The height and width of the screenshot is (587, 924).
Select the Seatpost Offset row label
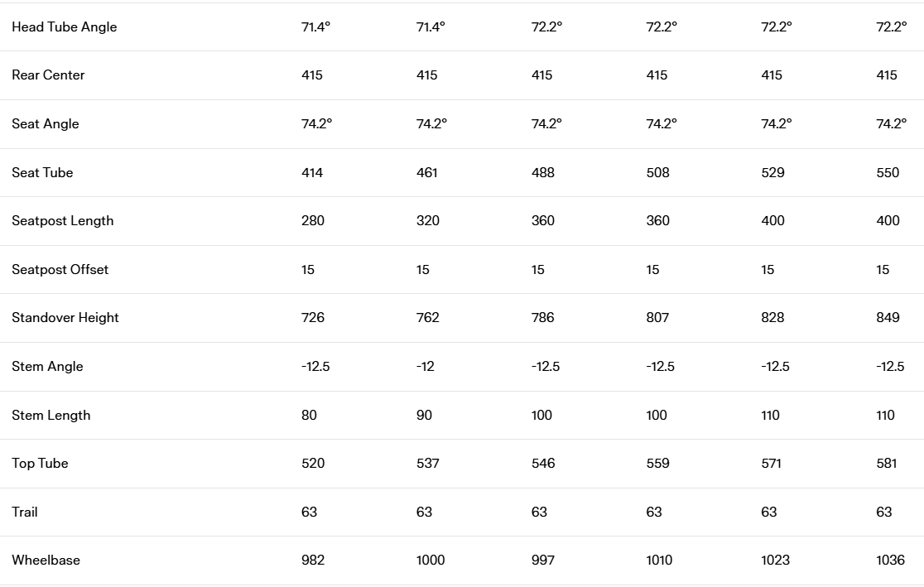pyautogui.click(x=60, y=270)
